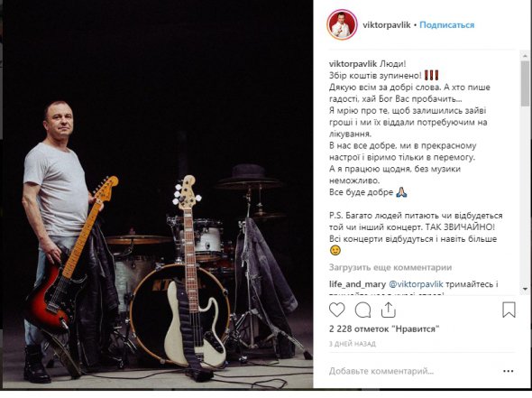Share the post using the share icon
This screenshot has height=398, width=532.
[x=388, y=310]
